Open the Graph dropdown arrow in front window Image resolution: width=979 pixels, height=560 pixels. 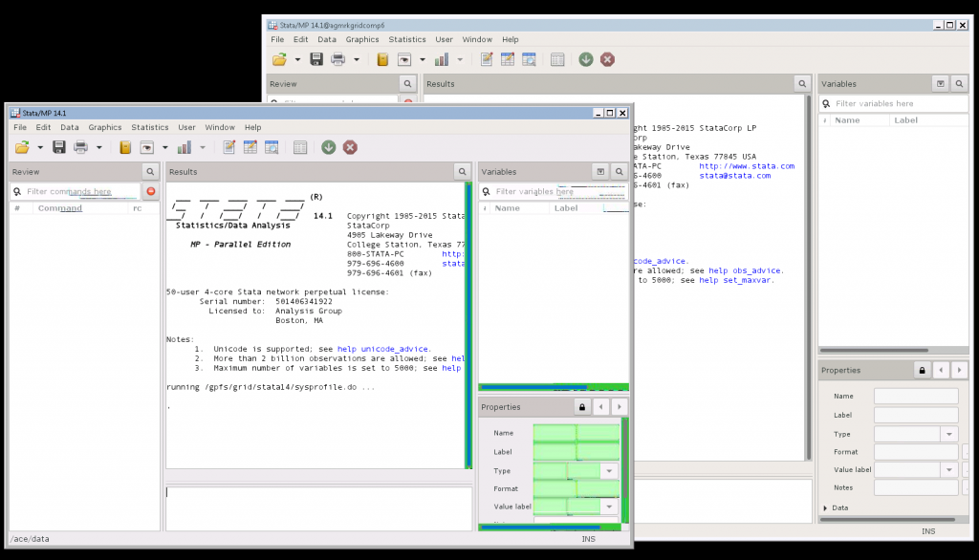click(x=203, y=148)
